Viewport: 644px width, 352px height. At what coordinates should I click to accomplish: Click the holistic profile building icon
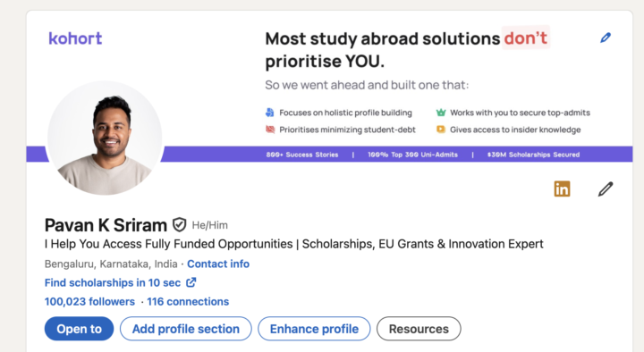pos(270,113)
